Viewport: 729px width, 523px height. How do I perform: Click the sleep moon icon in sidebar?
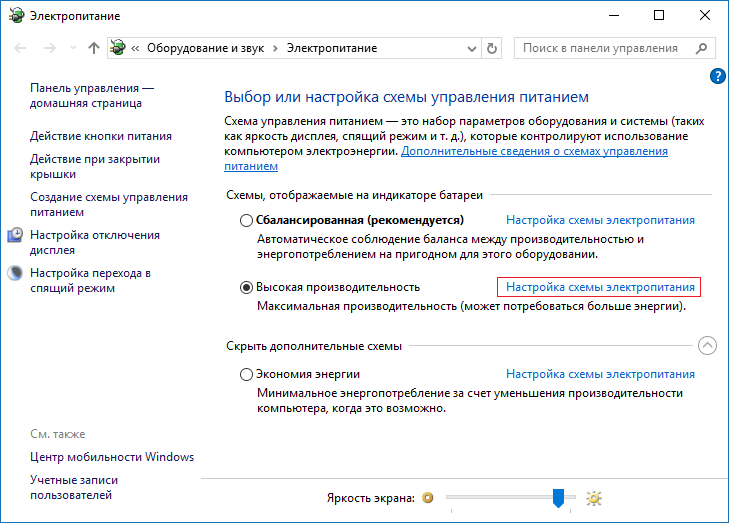[x=15, y=273]
